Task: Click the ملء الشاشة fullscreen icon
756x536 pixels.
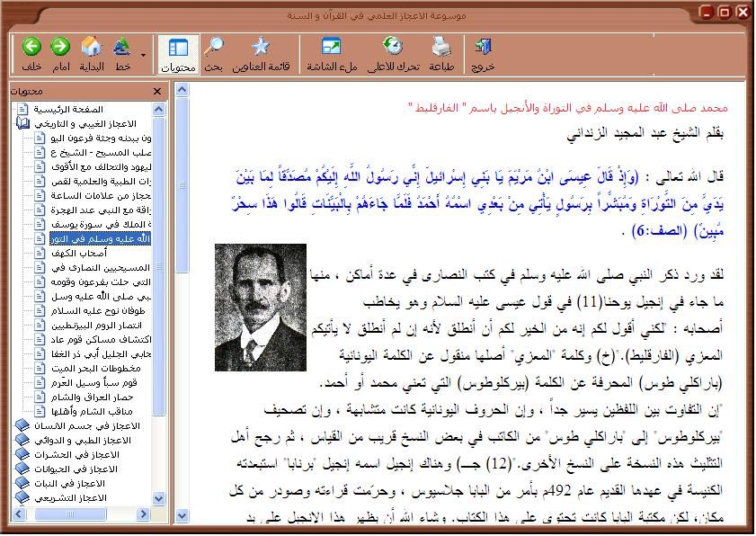Action: 331,46
